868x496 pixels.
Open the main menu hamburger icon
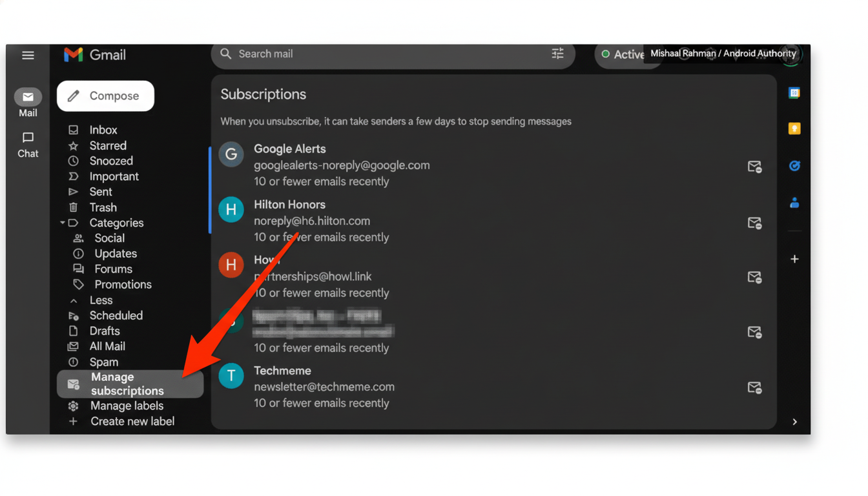tap(28, 56)
